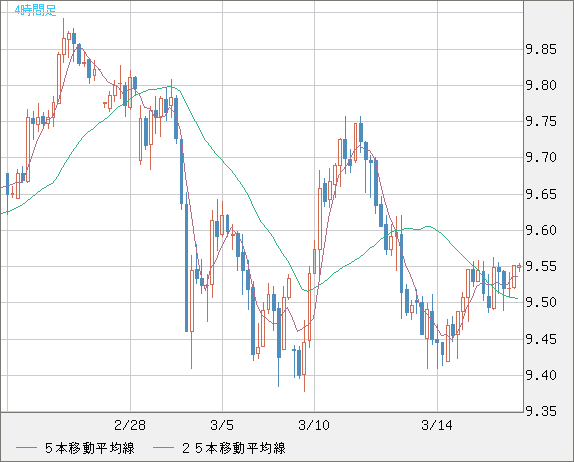This screenshot has height=462, width=574.
Task: Click the 2/28 date label
Action: tap(130, 425)
